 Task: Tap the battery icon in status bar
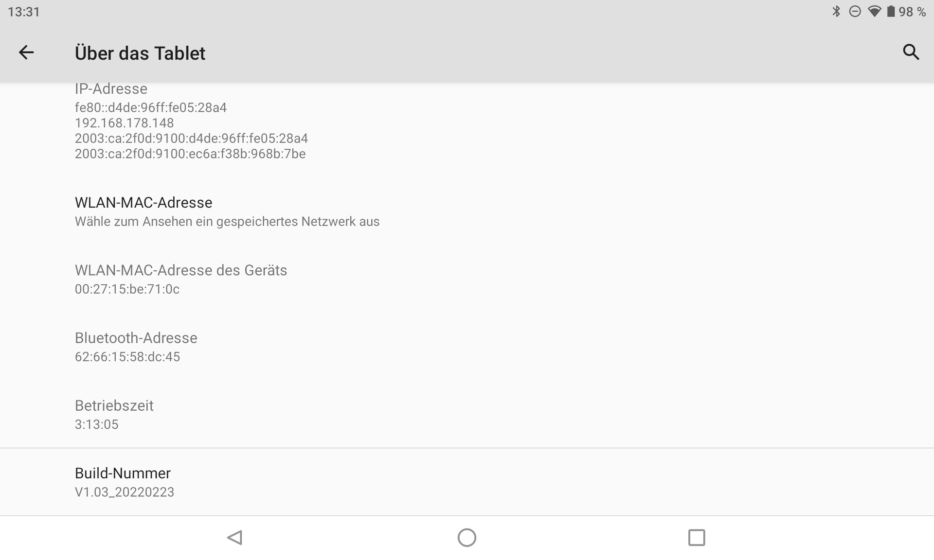pyautogui.click(x=891, y=12)
